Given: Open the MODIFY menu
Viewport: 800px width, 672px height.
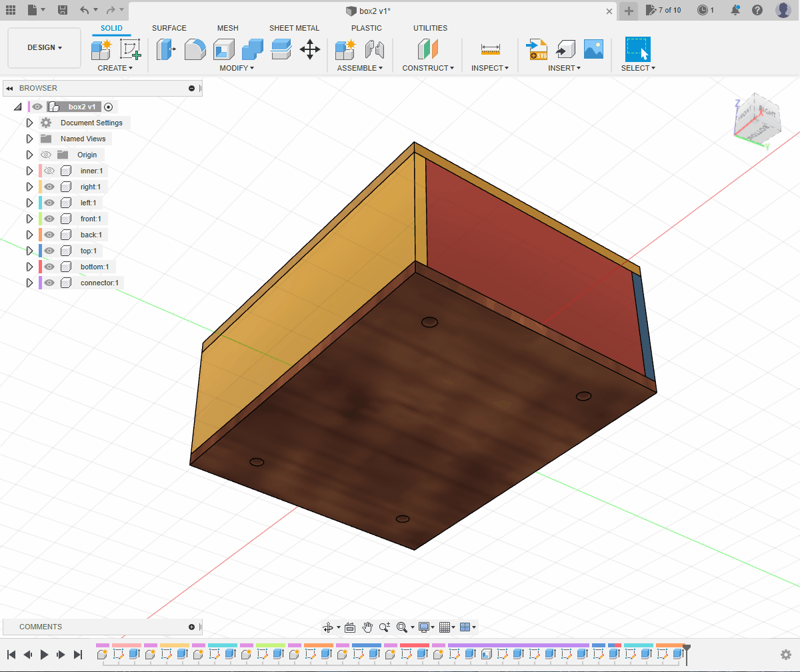Looking at the screenshot, I should click(237, 68).
